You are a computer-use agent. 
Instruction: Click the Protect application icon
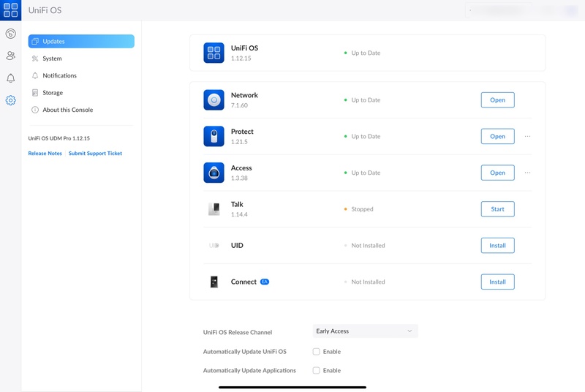[214, 136]
